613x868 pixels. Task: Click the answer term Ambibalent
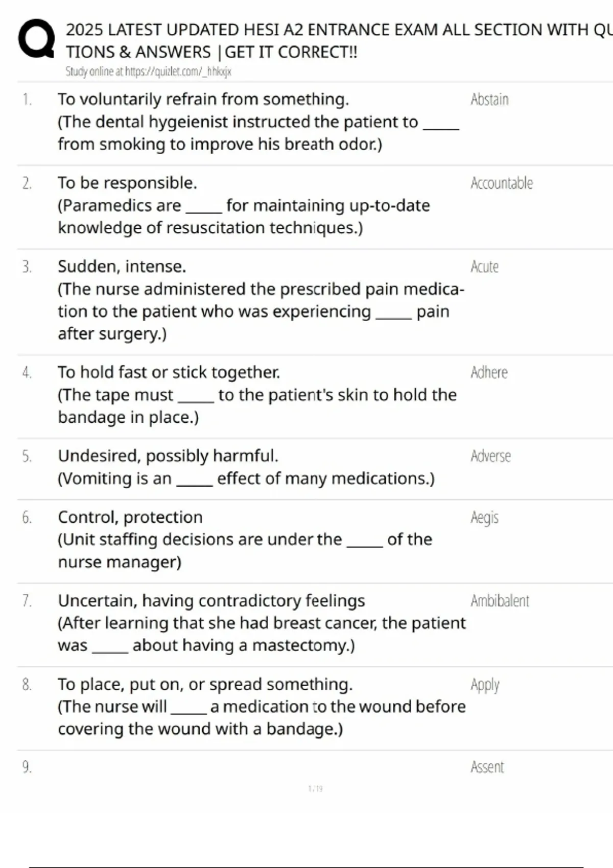coord(500,601)
